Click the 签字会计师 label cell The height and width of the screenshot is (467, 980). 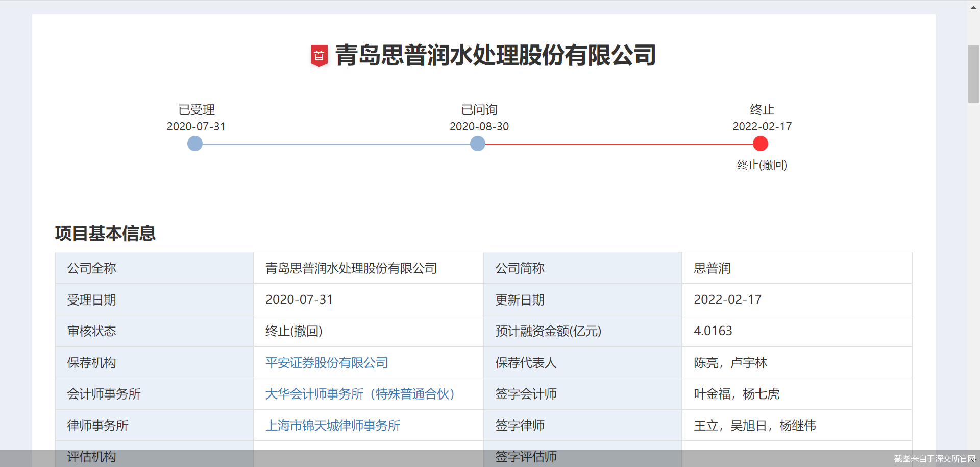click(x=583, y=394)
